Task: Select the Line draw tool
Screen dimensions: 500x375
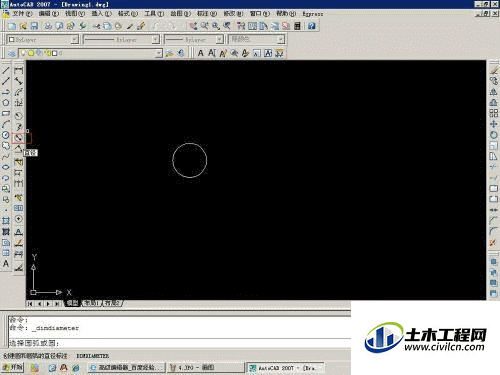Action: tap(6, 70)
